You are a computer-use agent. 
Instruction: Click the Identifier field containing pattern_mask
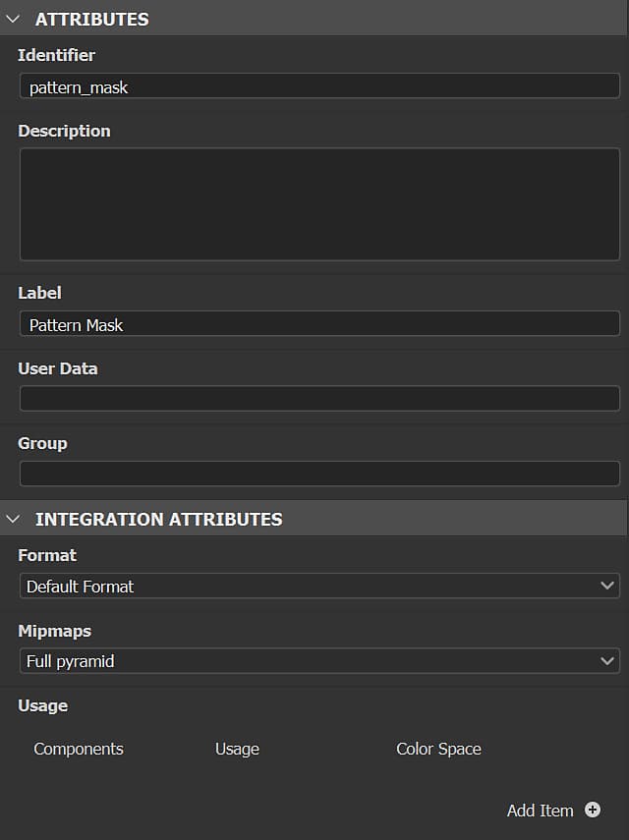(319, 86)
